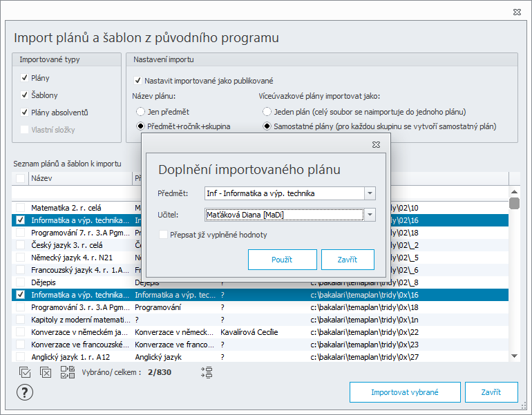Click the deselect all plans icon
This screenshot has width=532, height=415.
click(x=46, y=372)
